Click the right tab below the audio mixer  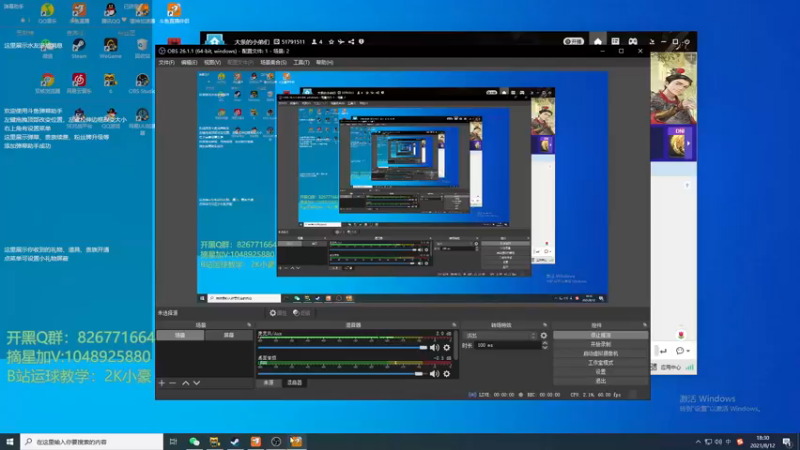(294, 383)
